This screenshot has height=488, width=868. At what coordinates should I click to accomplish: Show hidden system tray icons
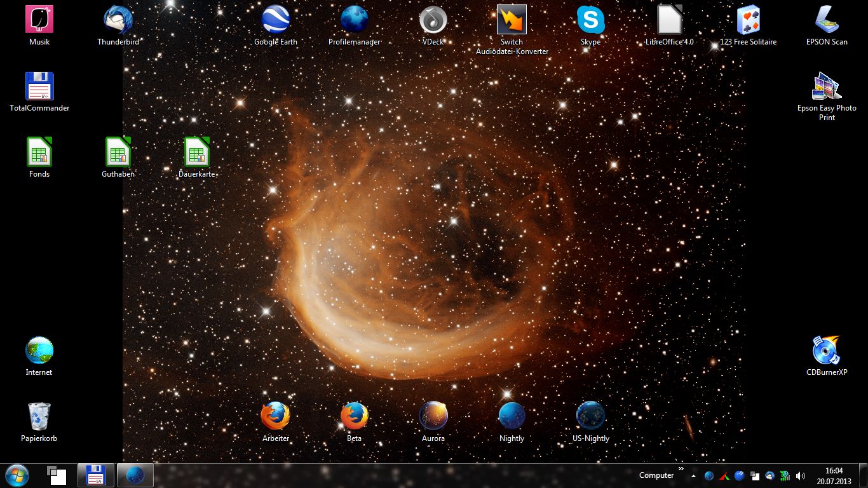pos(693,476)
